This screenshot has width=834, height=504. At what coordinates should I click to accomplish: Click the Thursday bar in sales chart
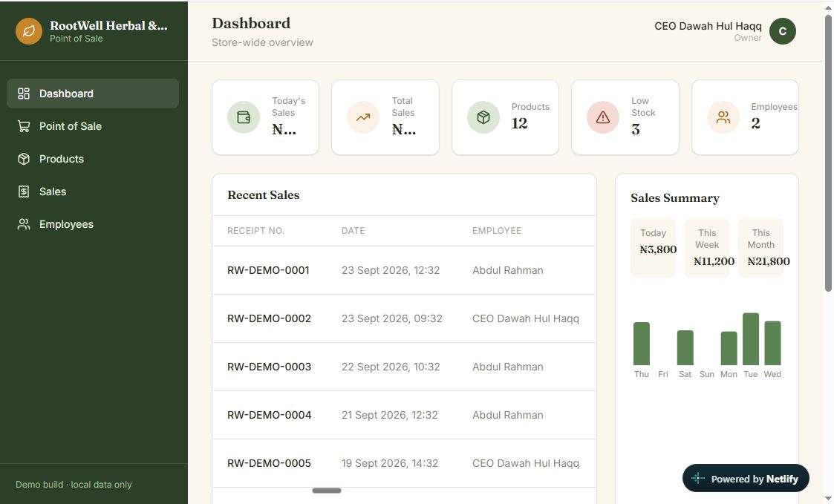tap(642, 344)
